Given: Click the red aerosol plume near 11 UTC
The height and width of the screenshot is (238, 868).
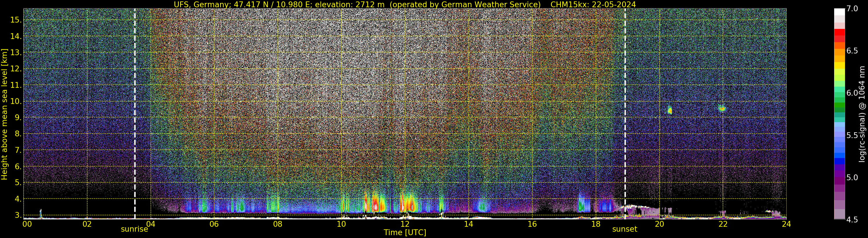Looking at the screenshot, I should click(x=375, y=203).
